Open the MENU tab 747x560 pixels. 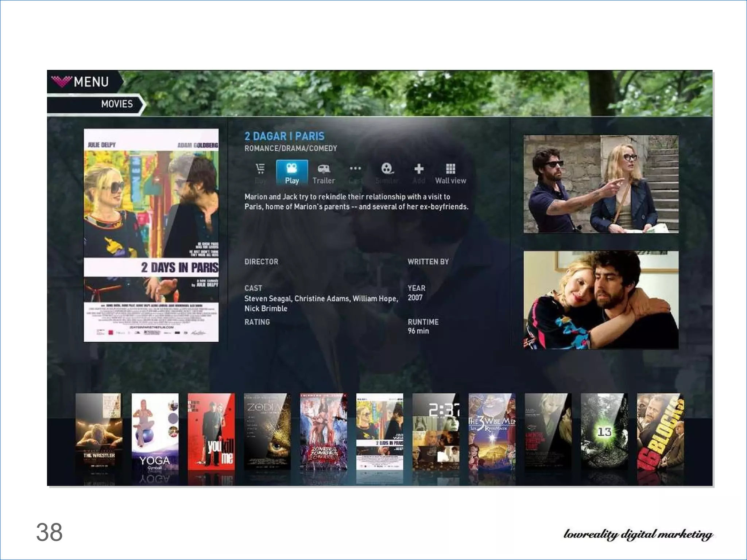click(x=91, y=82)
